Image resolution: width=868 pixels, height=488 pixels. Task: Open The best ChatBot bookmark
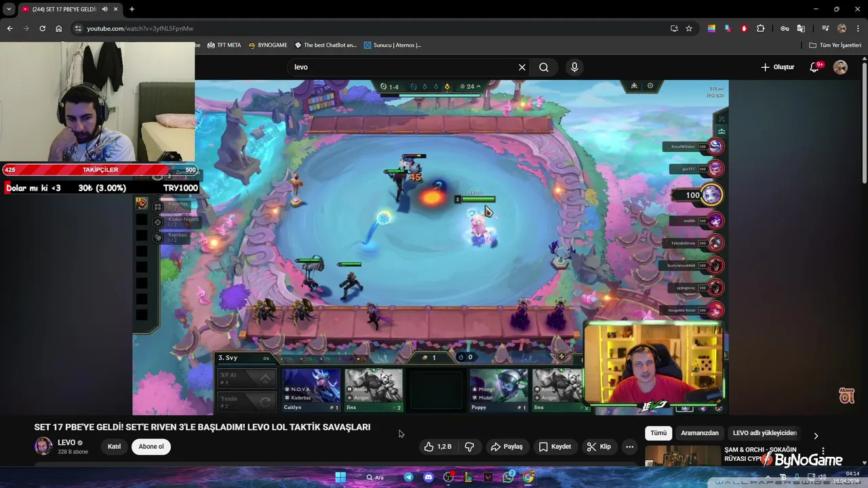pyautogui.click(x=325, y=45)
